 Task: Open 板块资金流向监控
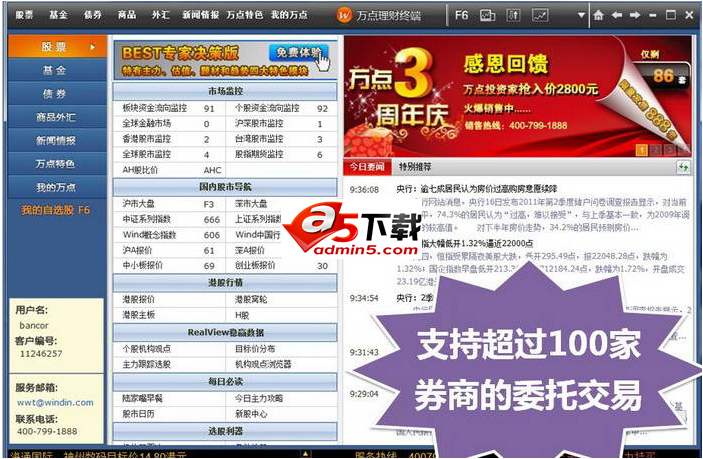(x=155, y=108)
